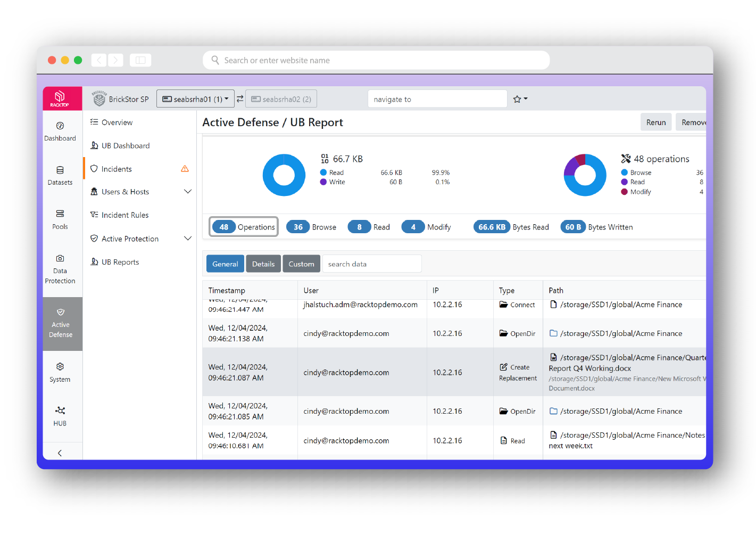The width and height of the screenshot is (756, 533).
Task: Open the Dashboard sidebar item
Action: tap(60, 132)
